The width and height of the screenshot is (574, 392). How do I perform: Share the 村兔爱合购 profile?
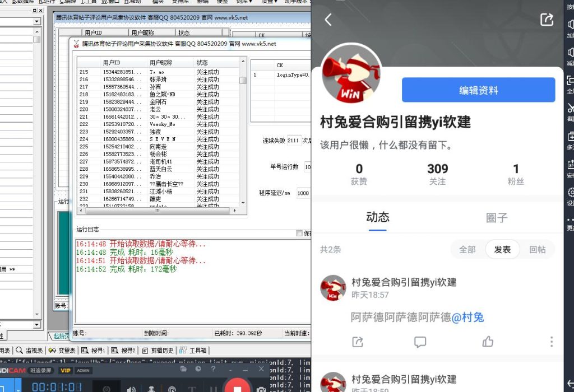coord(547,20)
